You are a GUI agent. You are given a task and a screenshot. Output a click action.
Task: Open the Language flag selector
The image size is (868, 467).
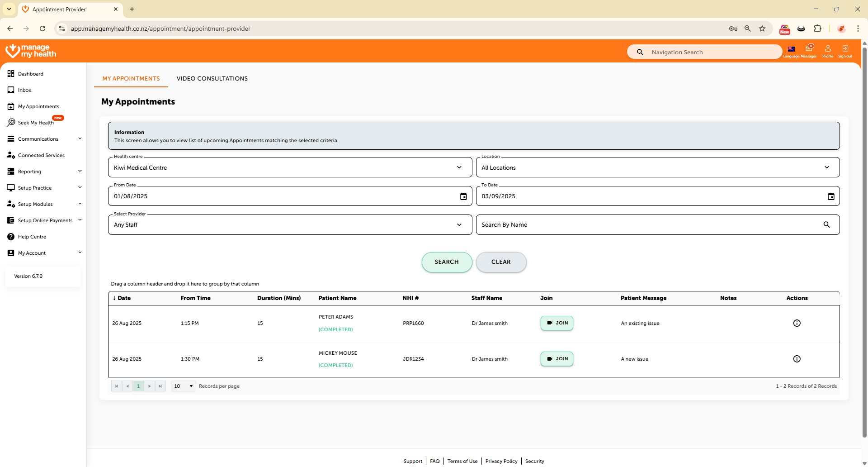[x=791, y=49]
